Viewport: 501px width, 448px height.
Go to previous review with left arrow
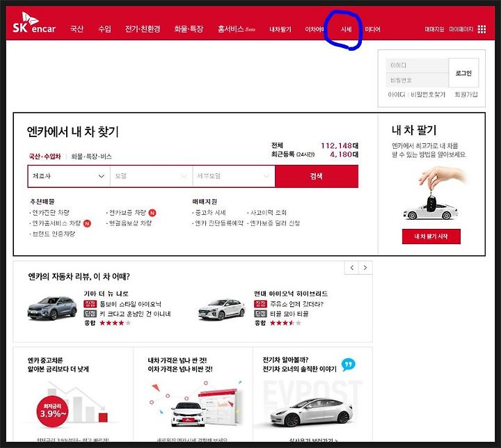click(x=352, y=268)
